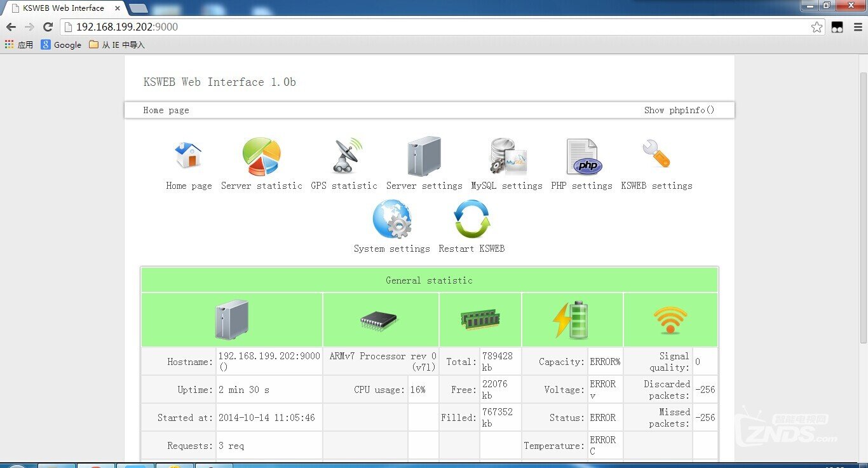Open the browser extension icon beside the star
This screenshot has height=468, width=868.
pos(837,27)
